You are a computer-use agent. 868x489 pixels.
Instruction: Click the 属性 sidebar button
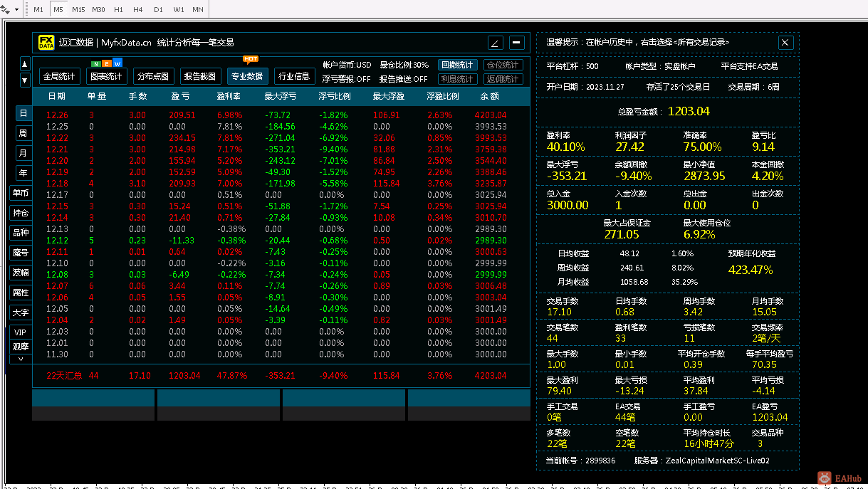click(21, 293)
